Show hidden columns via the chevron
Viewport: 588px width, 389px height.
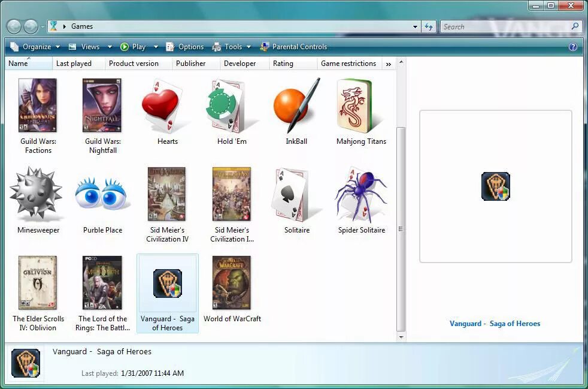coord(389,64)
